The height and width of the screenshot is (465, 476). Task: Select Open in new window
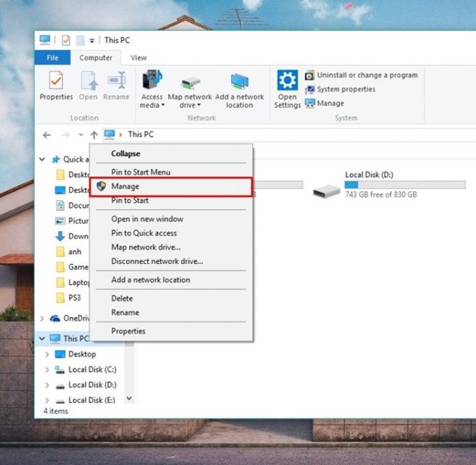171,219
